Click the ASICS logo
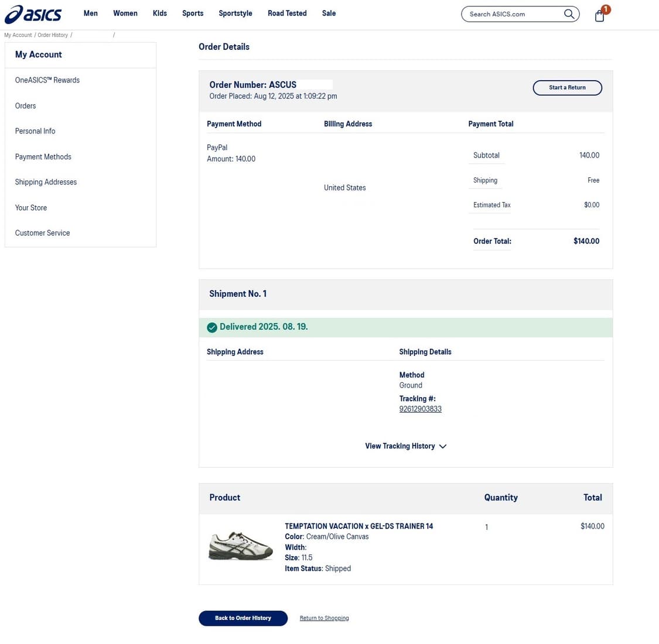This screenshot has height=644, width=659. pyautogui.click(x=33, y=14)
